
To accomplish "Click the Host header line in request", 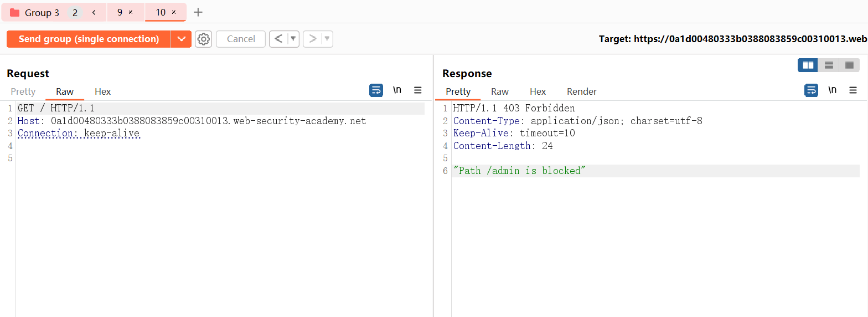I will (192, 121).
